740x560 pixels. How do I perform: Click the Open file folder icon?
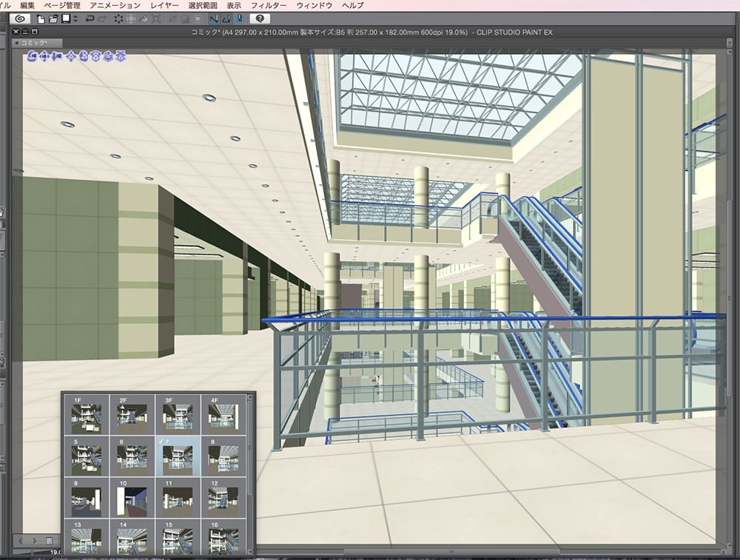coord(53,18)
